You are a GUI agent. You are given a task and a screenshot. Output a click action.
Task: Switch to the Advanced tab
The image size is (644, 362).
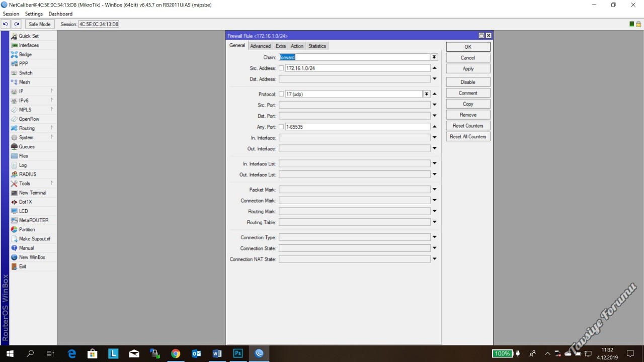click(x=260, y=46)
